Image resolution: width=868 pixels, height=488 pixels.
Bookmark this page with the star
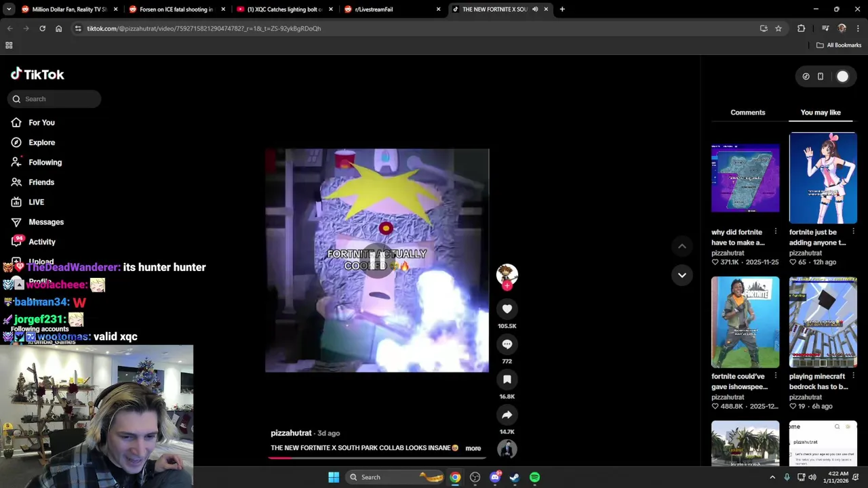coord(778,28)
